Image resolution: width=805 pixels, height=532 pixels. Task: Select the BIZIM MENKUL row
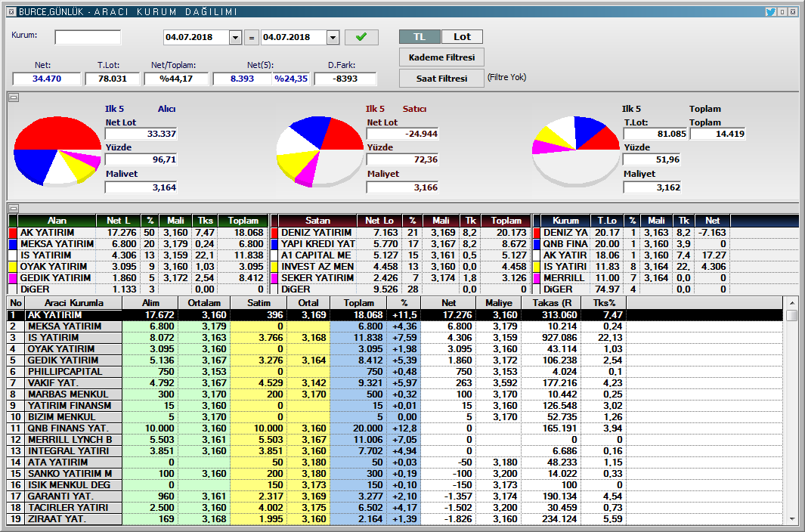[x=395, y=416]
